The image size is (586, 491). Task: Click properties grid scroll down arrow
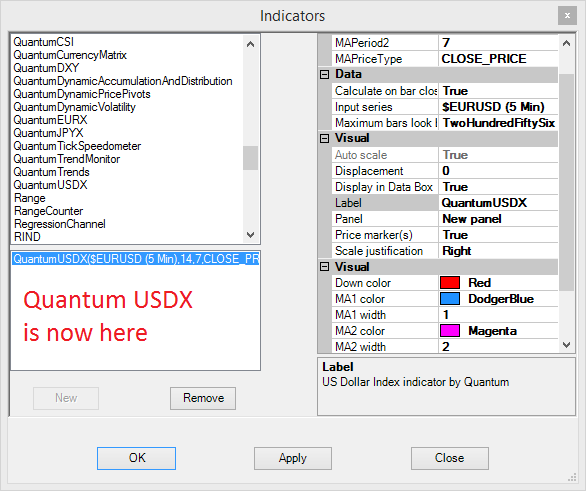pos(566,345)
